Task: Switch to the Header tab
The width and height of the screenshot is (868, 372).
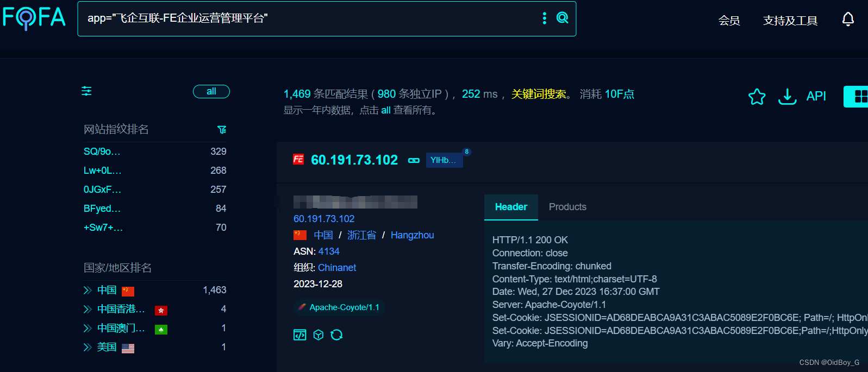Action: pos(511,207)
